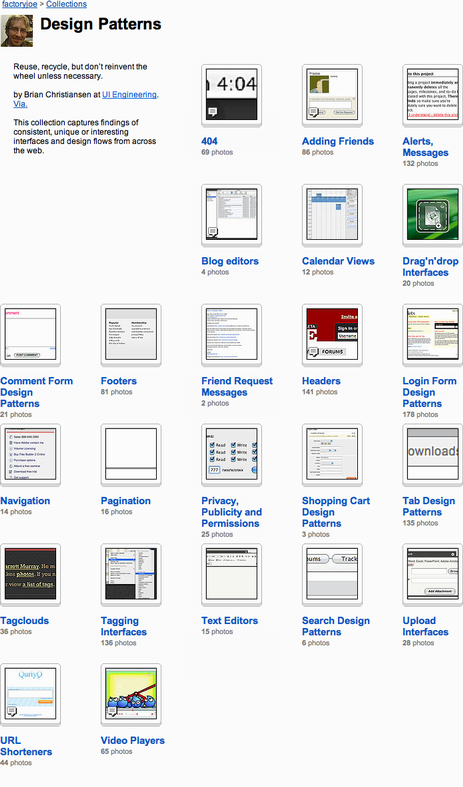Image resolution: width=463 pixels, height=787 pixels.
Task: Follow the UI Engineering link
Action: (130, 94)
